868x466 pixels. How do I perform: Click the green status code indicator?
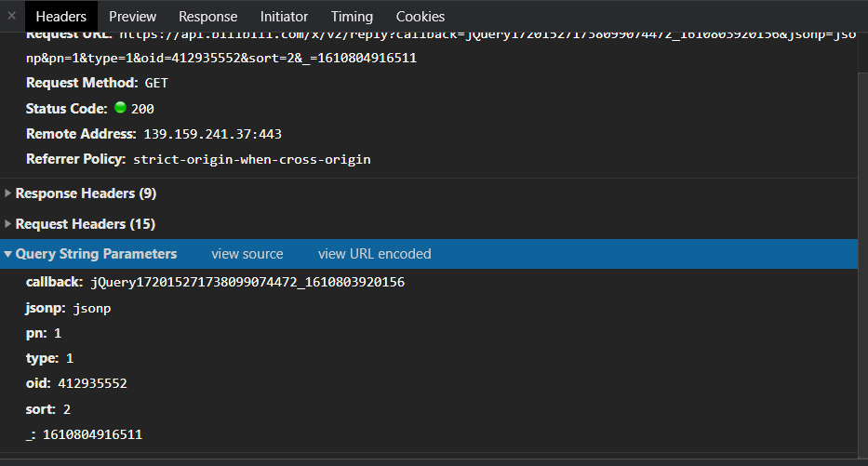click(x=120, y=108)
